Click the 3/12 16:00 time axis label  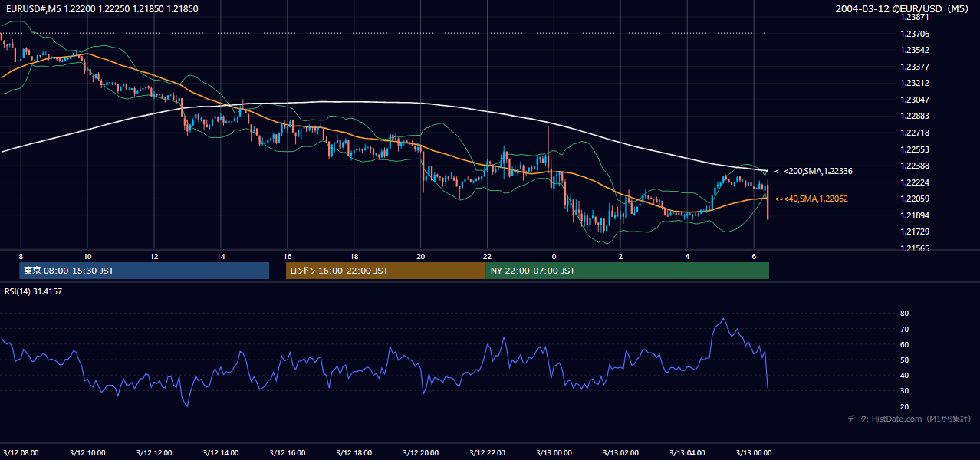288,452
